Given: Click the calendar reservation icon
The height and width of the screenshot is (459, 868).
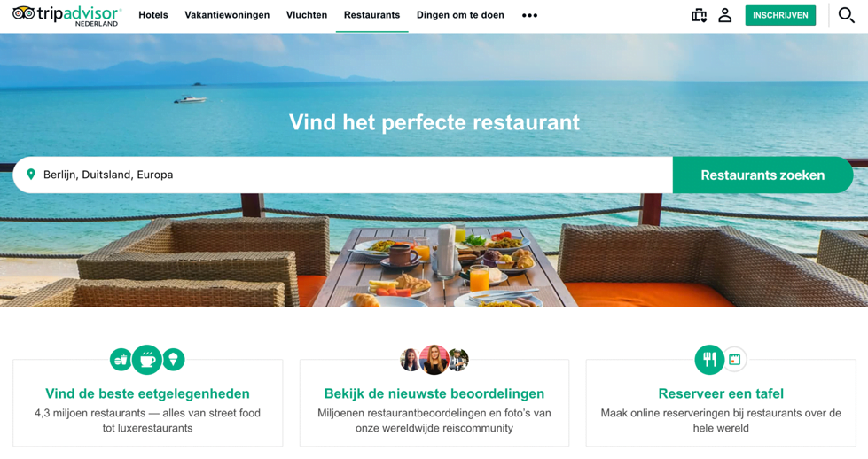Looking at the screenshot, I should point(735,360).
